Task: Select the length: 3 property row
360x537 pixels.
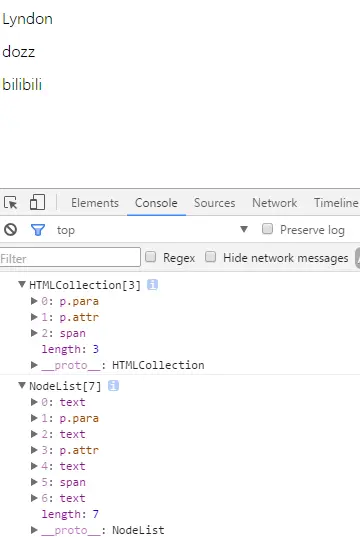Action: 70,349
